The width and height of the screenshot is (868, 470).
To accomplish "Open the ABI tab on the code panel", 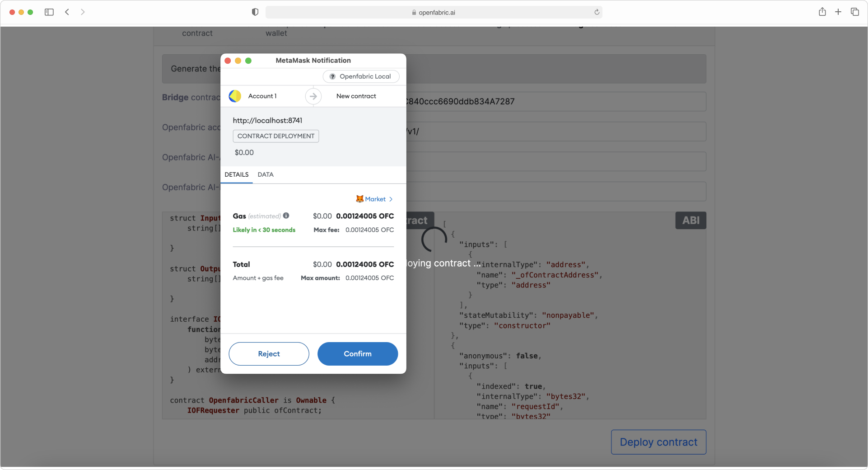I will 691,221.
